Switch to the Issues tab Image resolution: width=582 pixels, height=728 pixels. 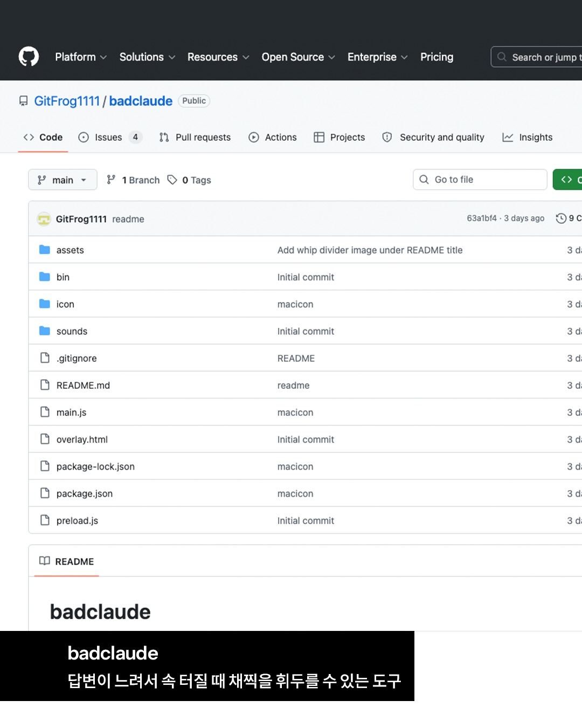click(109, 138)
